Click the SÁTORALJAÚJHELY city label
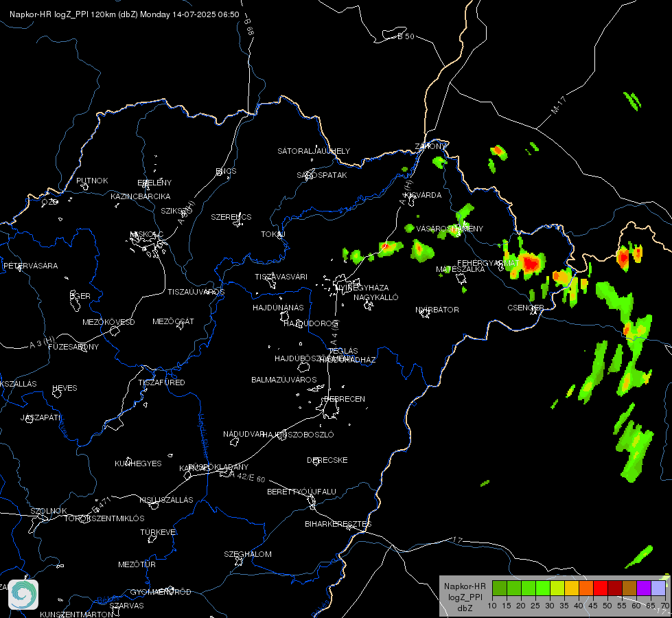 coord(314,151)
